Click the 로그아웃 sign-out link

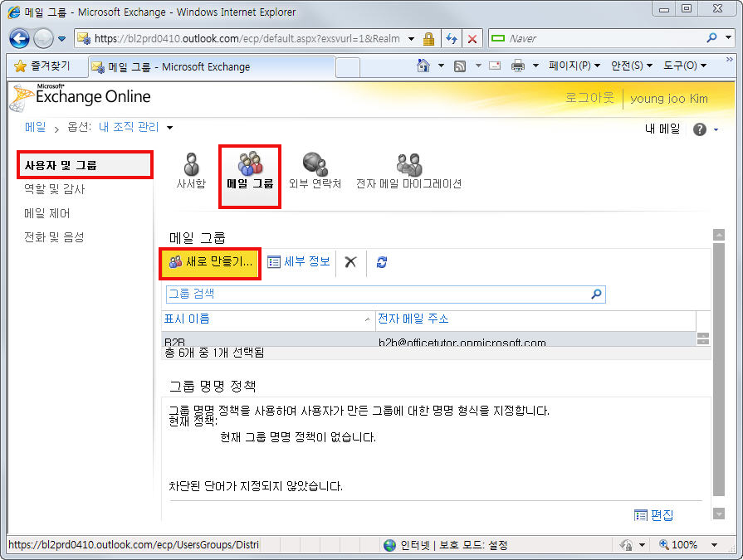[589, 98]
